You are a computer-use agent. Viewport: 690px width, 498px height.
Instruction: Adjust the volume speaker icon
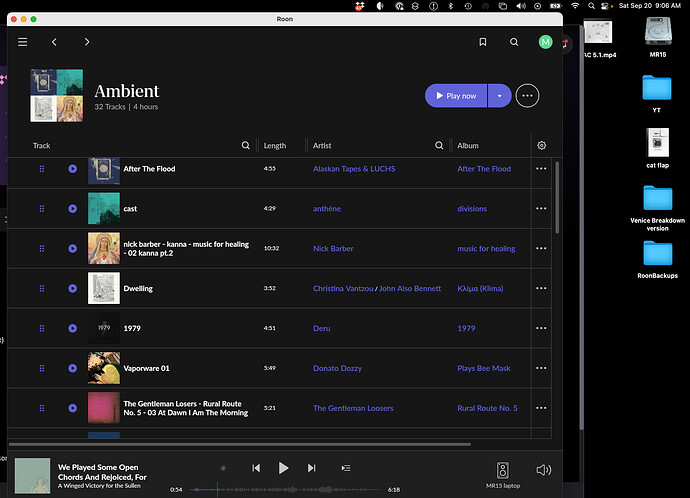click(543, 470)
